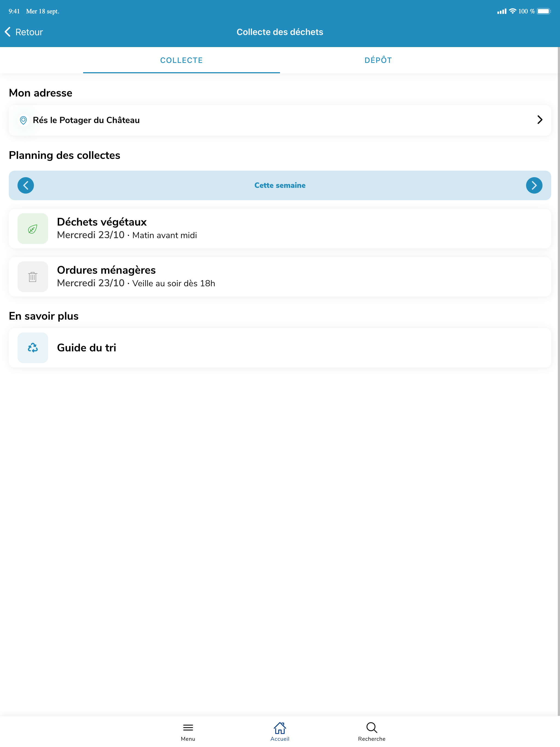Open the Déchets végétaux collection card
The image size is (560, 747).
(x=280, y=229)
